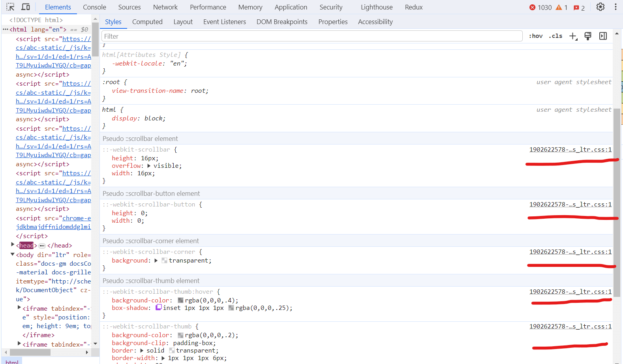Switch to the Console panel

click(x=94, y=7)
